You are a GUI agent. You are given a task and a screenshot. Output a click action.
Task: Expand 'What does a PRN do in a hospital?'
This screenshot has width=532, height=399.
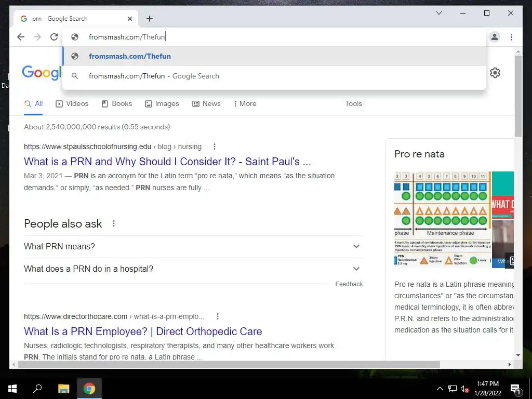tap(193, 269)
